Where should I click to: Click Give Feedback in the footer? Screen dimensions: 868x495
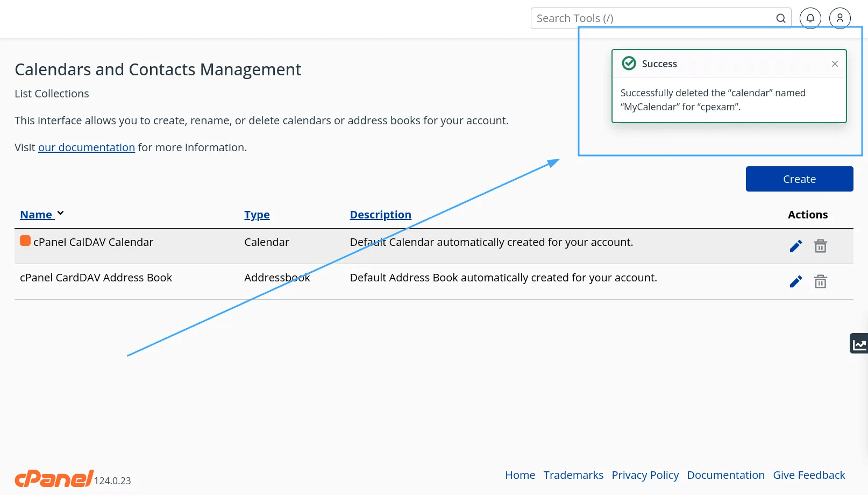click(809, 475)
